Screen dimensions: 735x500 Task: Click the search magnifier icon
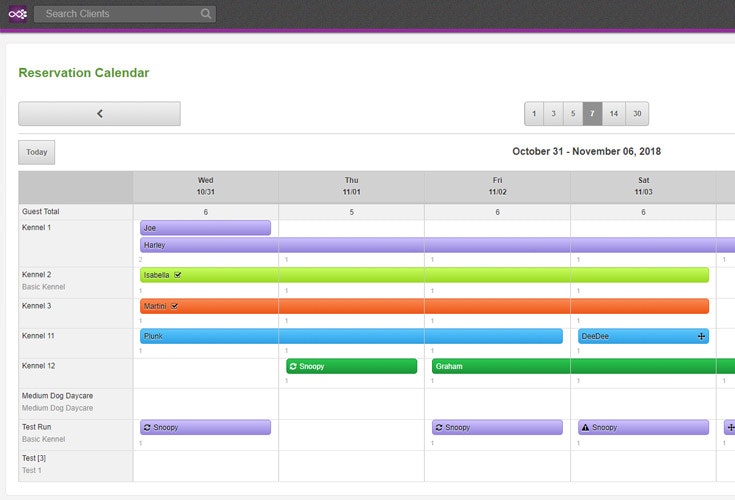click(206, 14)
